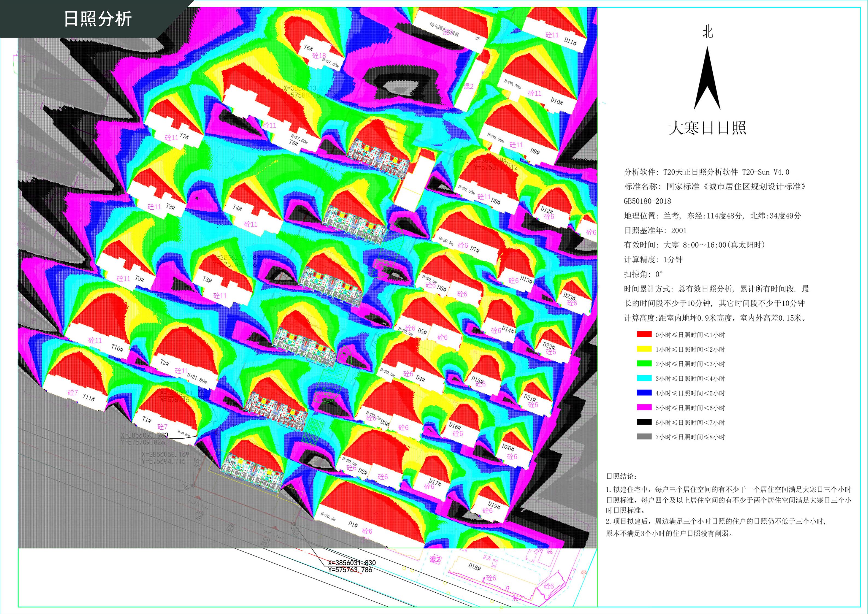The height and width of the screenshot is (614, 868).
Task: Click building label T1# on the map
Action: (147, 419)
